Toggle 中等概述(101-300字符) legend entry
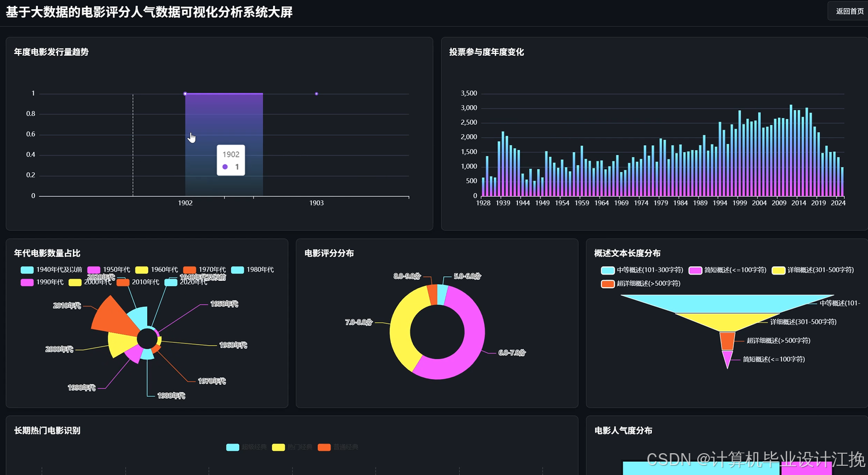This screenshot has width=868, height=475. [x=642, y=270]
